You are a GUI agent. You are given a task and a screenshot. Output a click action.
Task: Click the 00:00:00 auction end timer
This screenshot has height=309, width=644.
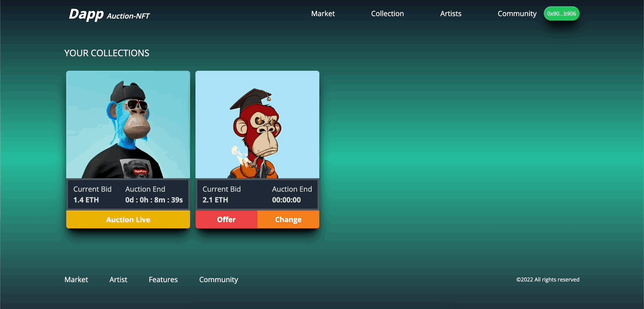point(286,200)
